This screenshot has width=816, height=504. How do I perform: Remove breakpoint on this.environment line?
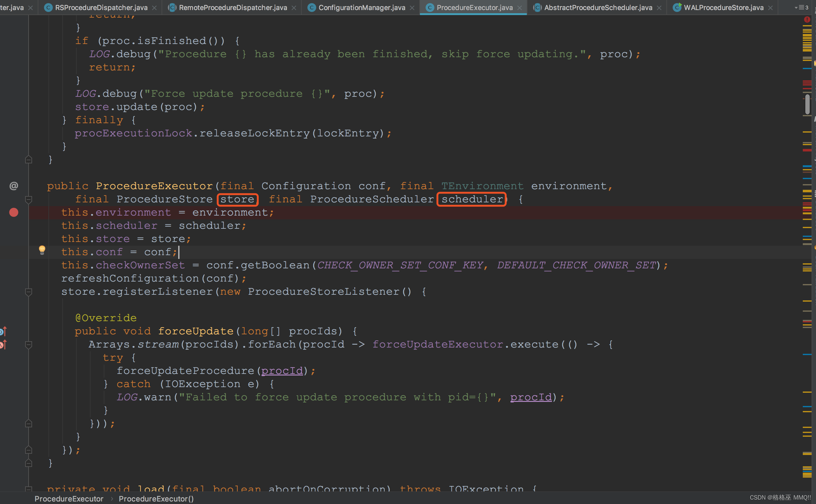(x=14, y=212)
